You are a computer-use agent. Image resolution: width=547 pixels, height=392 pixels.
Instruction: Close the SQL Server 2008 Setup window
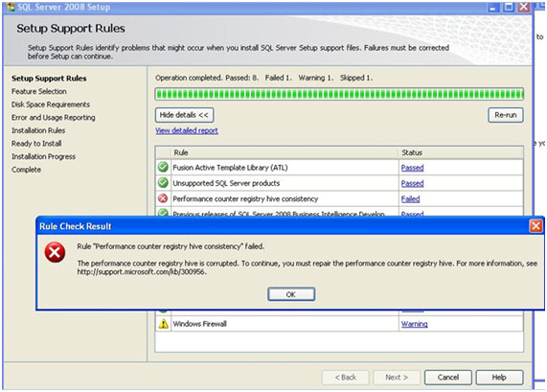click(x=524, y=7)
